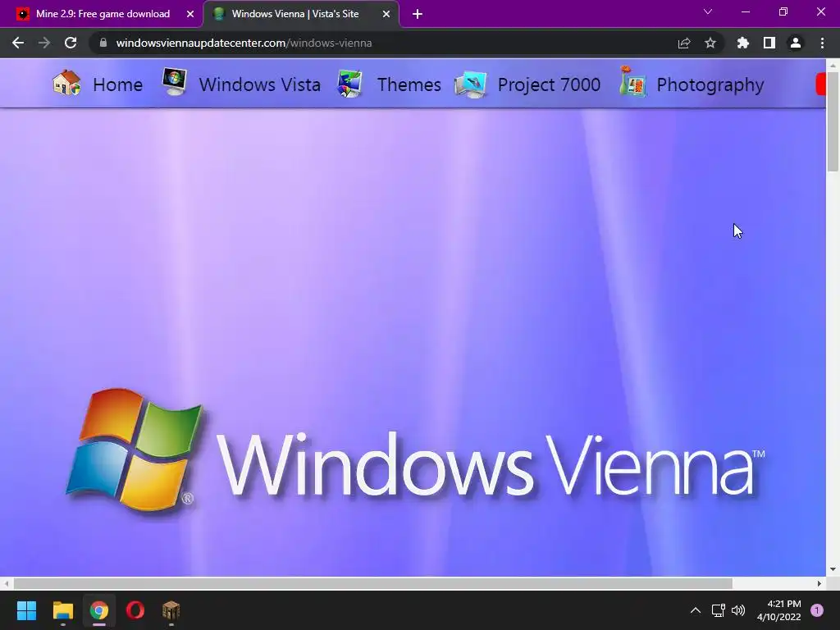Screen dimensions: 840x630
Task: Show hidden system tray icons
Action: tap(696, 610)
